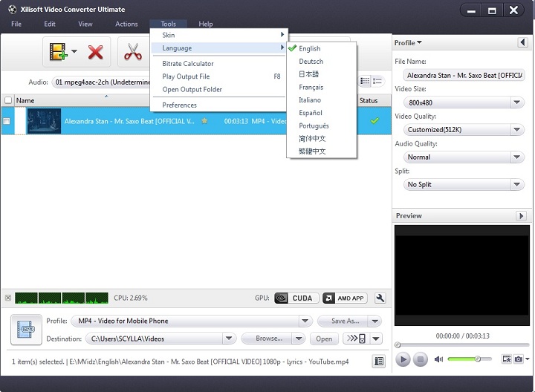Check the Alexandra Stan file checkbox
The image size is (535, 392).
(x=7, y=121)
